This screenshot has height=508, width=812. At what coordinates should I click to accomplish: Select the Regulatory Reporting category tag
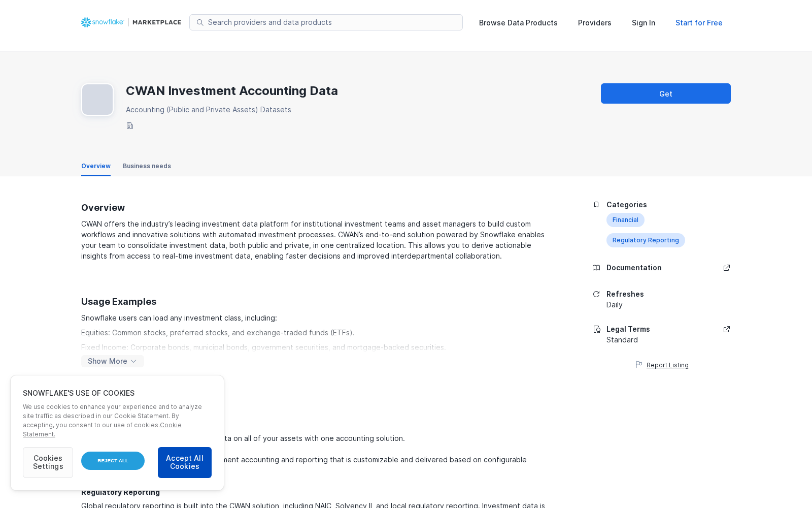pyautogui.click(x=646, y=240)
